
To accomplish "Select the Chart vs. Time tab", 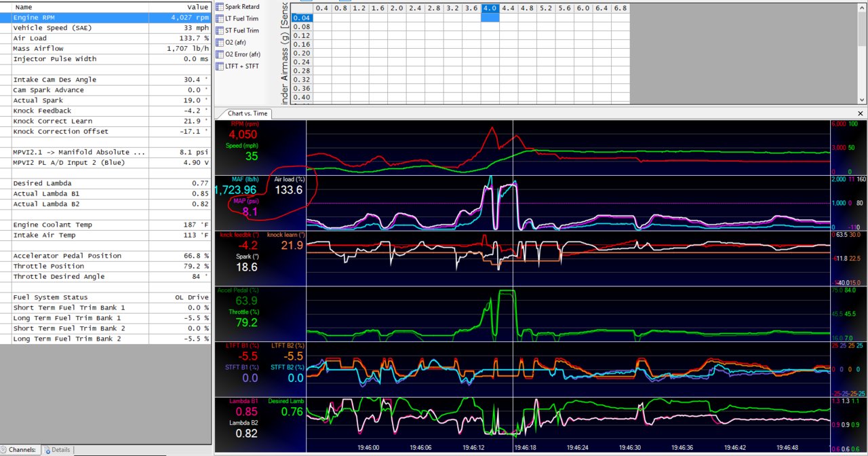I will point(247,113).
